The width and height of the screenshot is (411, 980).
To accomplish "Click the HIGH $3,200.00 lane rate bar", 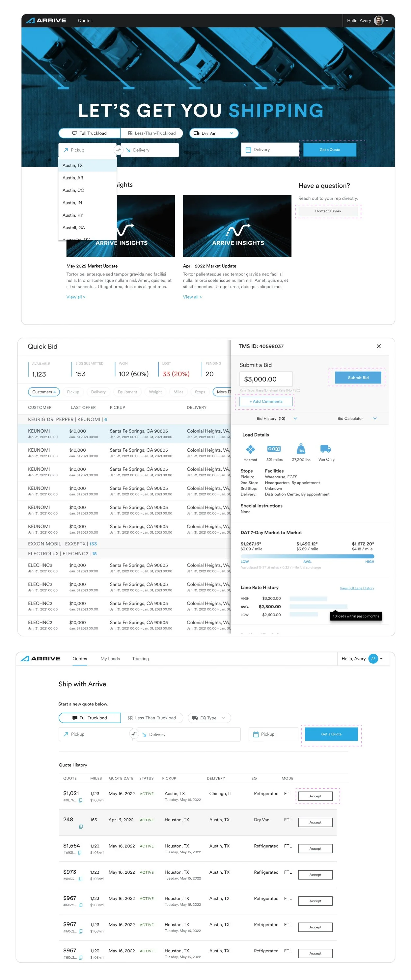I will point(308,598).
